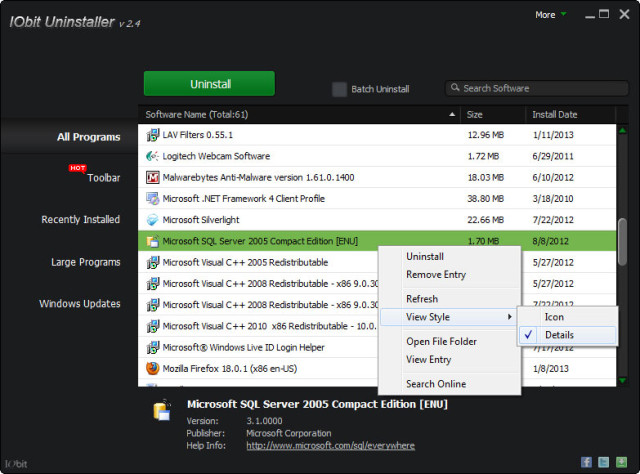The image size is (640, 474).
Task: Click the Visual C++ 2005 Redistributable icon
Action: tap(153, 263)
